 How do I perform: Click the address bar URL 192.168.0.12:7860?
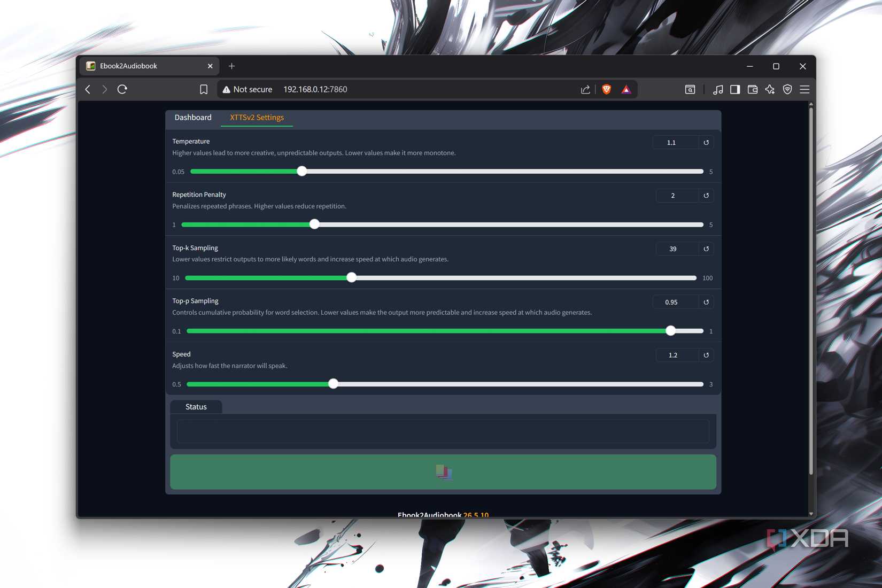315,89
